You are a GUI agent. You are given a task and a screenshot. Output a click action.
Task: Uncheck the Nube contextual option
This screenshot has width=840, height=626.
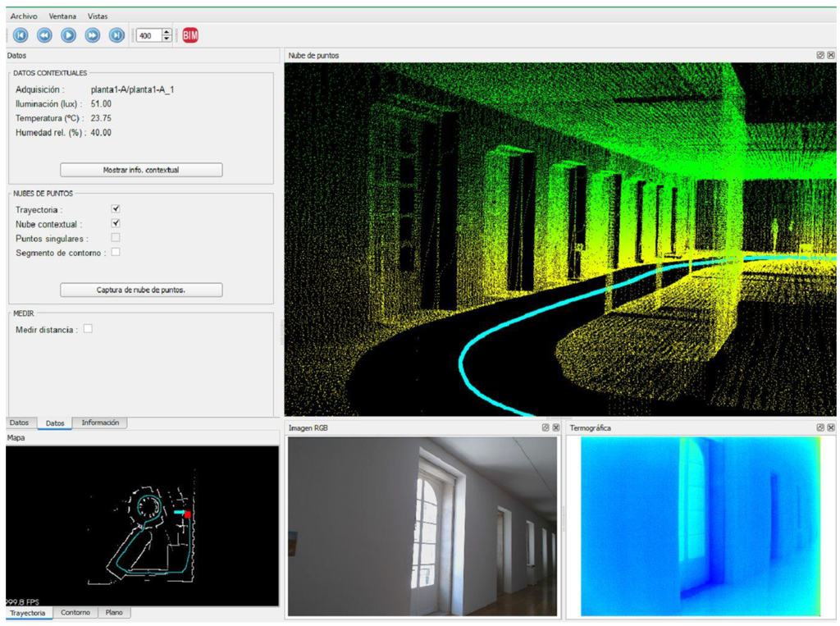click(x=116, y=223)
